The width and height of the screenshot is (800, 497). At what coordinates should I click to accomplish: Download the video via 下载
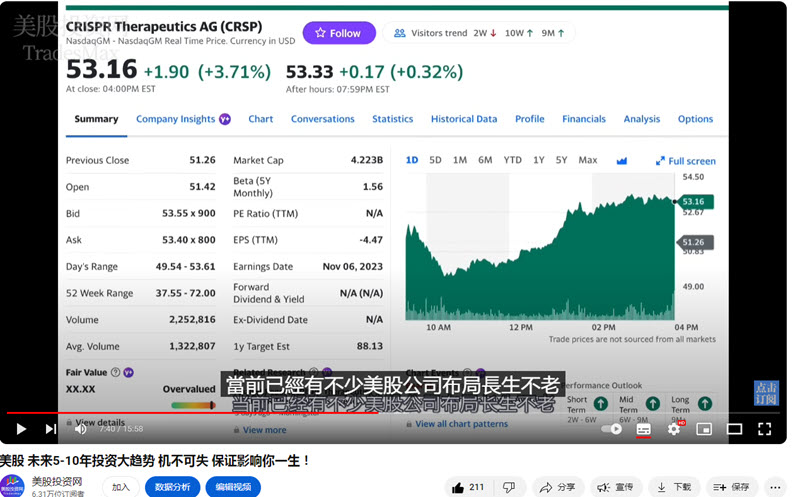[x=674, y=487]
